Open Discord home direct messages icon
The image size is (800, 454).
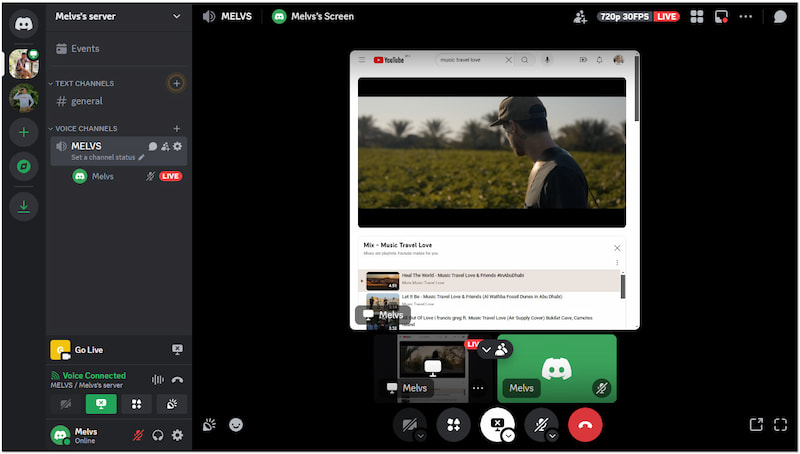tap(23, 25)
